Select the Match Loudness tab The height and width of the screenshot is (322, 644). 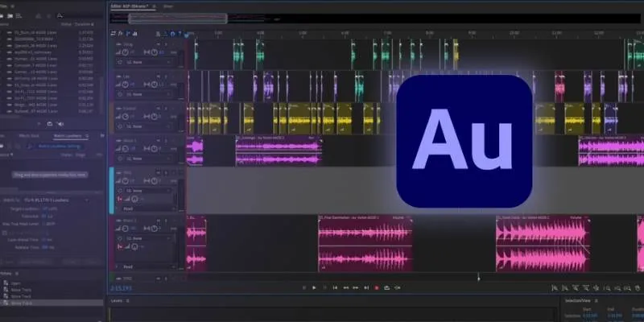(68, 135)
